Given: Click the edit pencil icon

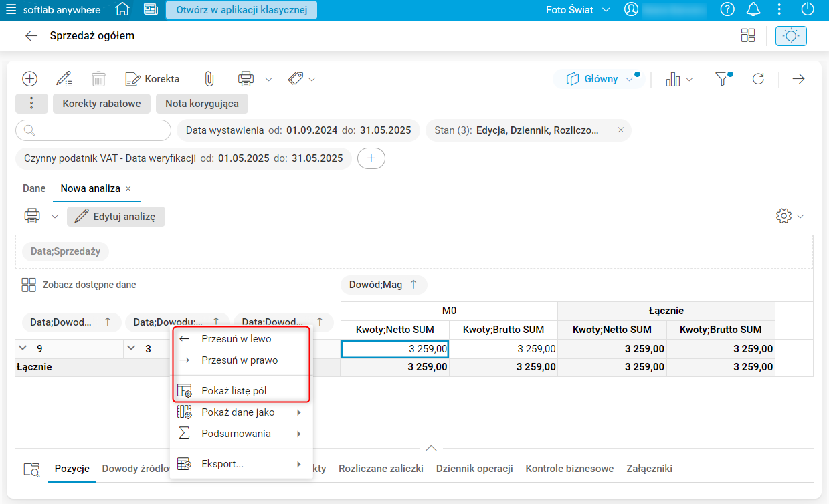Looking at the screenshot, I should [64, 79].
